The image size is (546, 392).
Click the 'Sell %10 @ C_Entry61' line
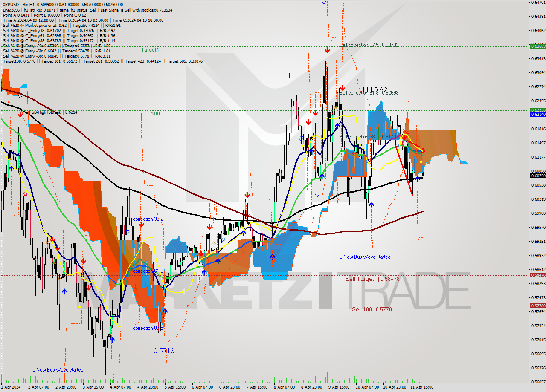click(x=59, y=35)
